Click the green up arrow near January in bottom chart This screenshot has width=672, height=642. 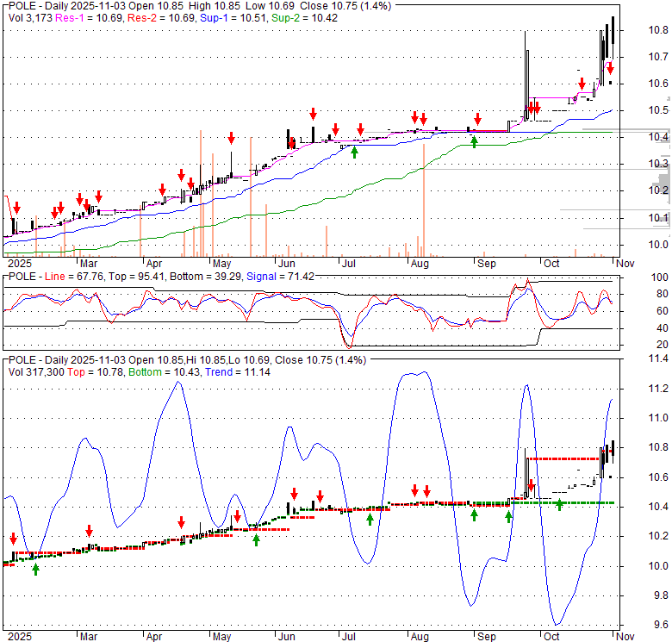(x=35, y=567)
